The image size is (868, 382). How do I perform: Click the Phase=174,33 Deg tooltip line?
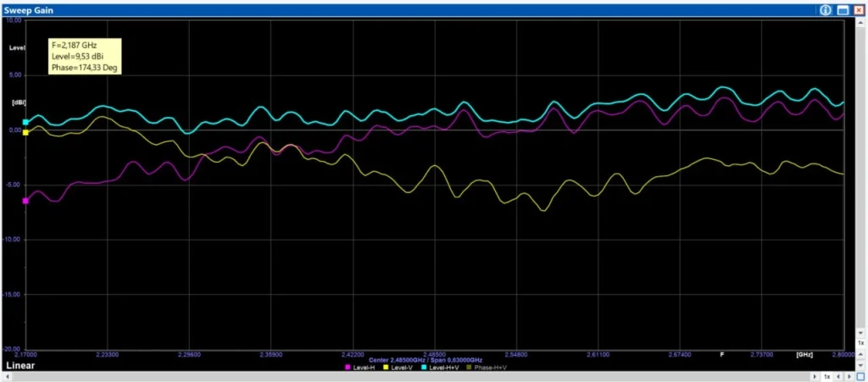click(x=85, y=67)
